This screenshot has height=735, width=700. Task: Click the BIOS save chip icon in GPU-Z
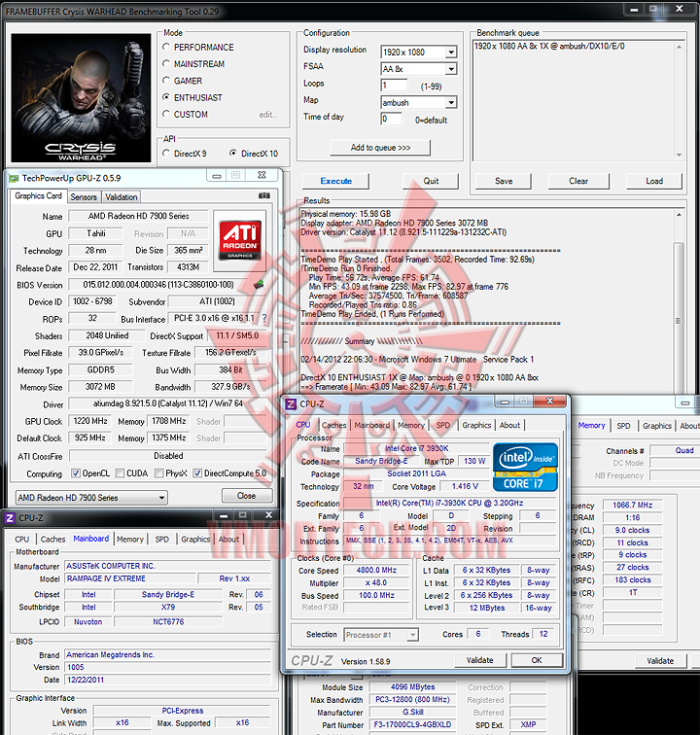259,284
